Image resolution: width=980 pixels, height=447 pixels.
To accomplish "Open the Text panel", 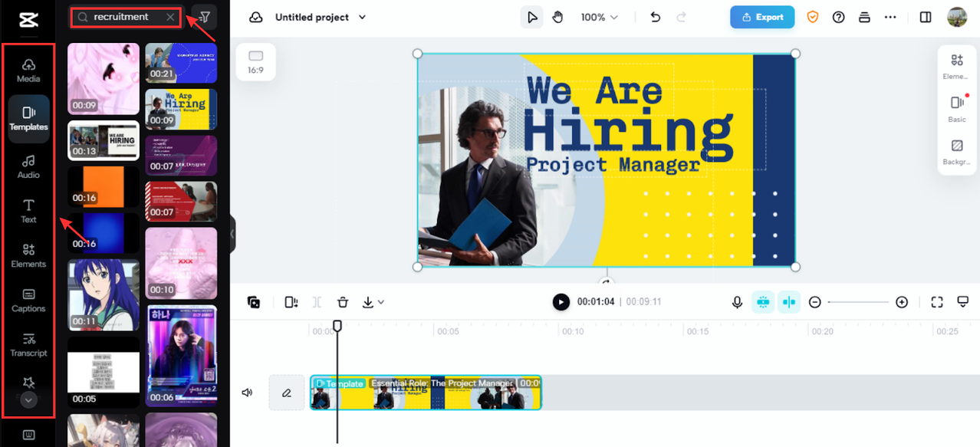I will pos(28,211).
